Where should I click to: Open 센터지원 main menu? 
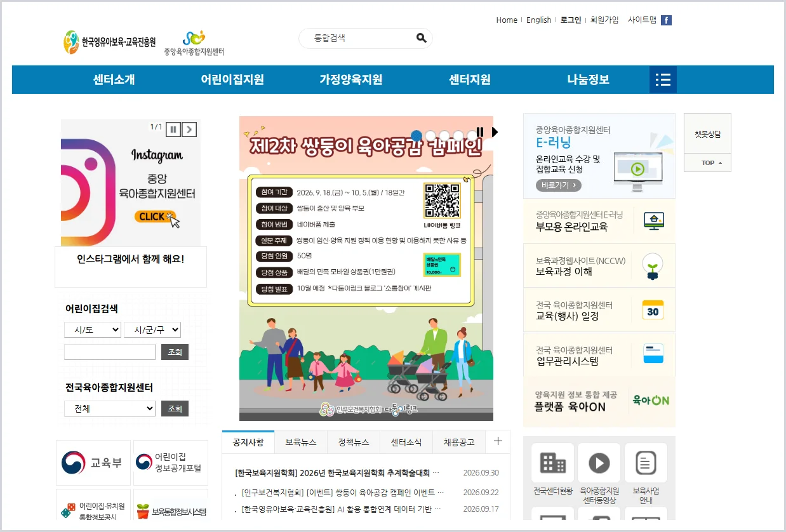[470, 80]
